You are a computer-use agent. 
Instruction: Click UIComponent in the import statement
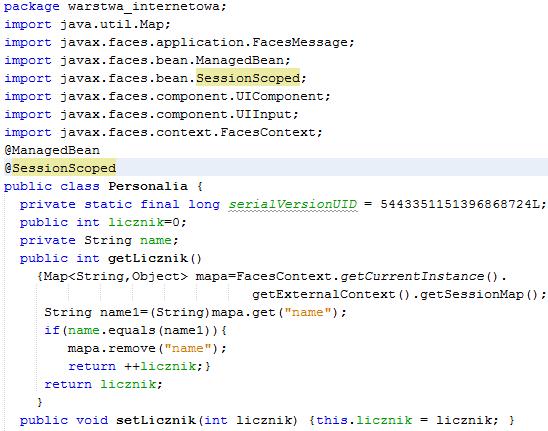(280, 96)
